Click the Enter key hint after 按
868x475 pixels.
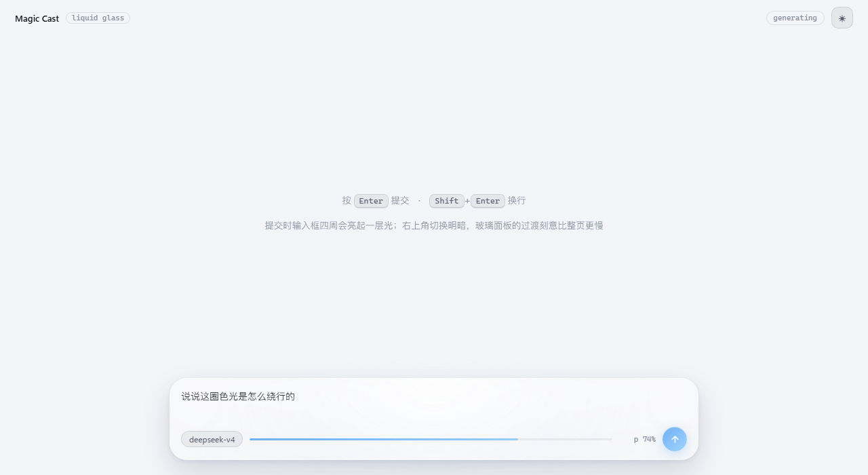[x=371, y=201]
